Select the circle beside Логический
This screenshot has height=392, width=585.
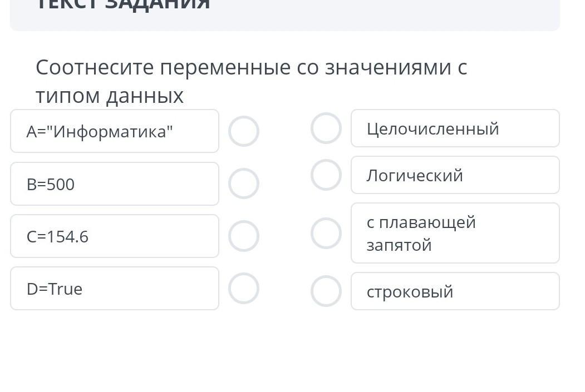point(326,175)
